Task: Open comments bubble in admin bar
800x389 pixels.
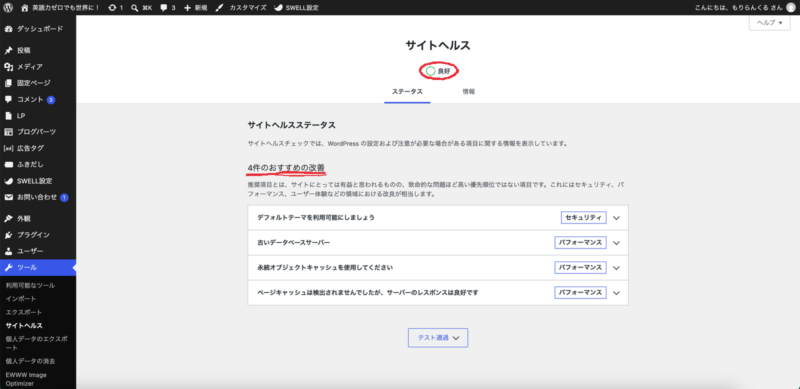Action: click(x=163, y=8)
